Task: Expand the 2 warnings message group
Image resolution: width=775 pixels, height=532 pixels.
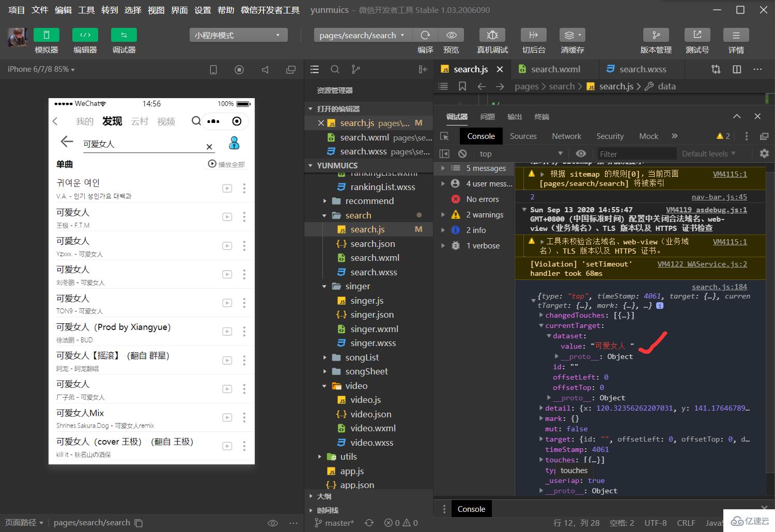Action: pos(443,214)
